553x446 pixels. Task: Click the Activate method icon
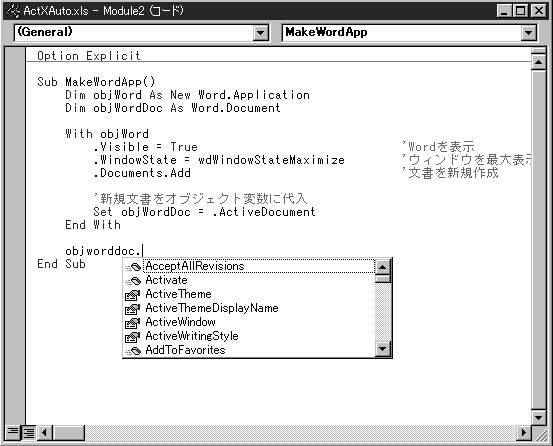click(x=133, y=281)
